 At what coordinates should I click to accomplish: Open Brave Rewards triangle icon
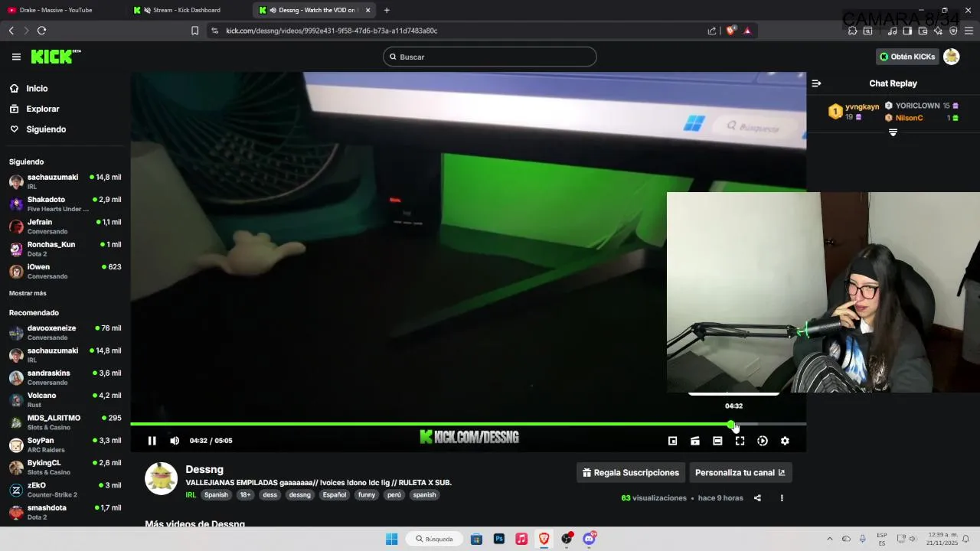click(x=747, y=31)
